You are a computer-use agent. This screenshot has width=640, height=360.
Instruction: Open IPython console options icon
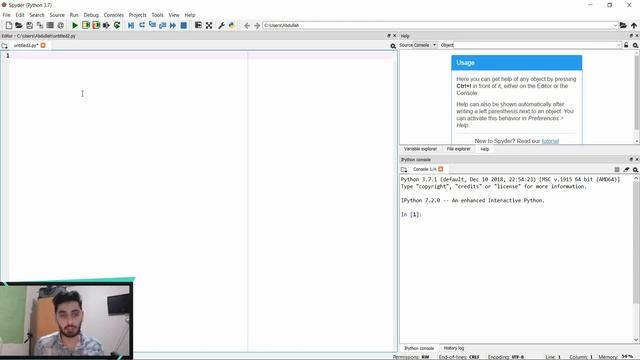point(635,169)
